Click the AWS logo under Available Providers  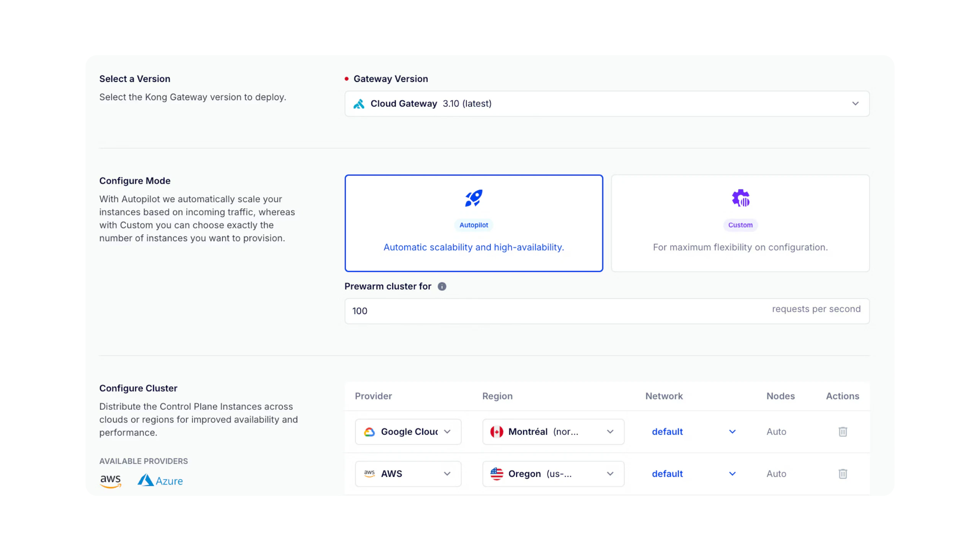[110, 481]
